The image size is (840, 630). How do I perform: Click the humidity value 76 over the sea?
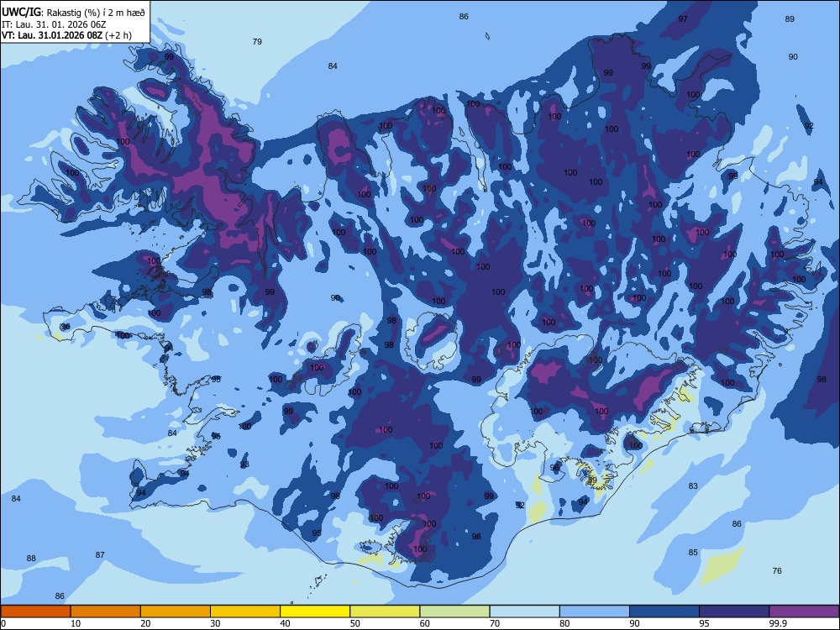(777, 571)
